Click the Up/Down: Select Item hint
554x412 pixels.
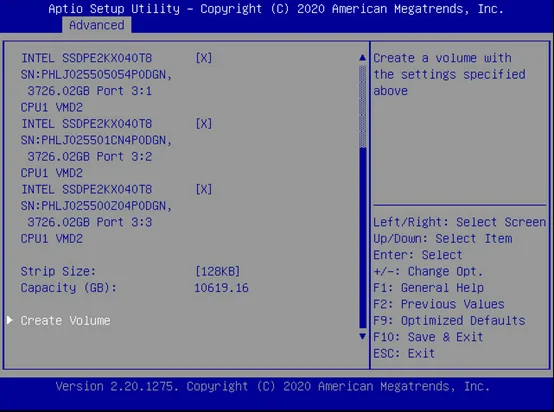click(443, 239)
